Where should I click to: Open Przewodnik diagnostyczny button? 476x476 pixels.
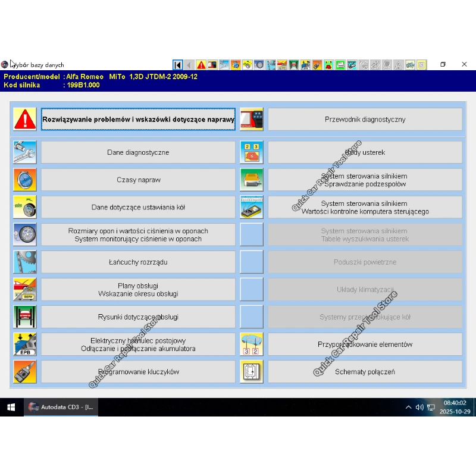click(x=365, y=120)
